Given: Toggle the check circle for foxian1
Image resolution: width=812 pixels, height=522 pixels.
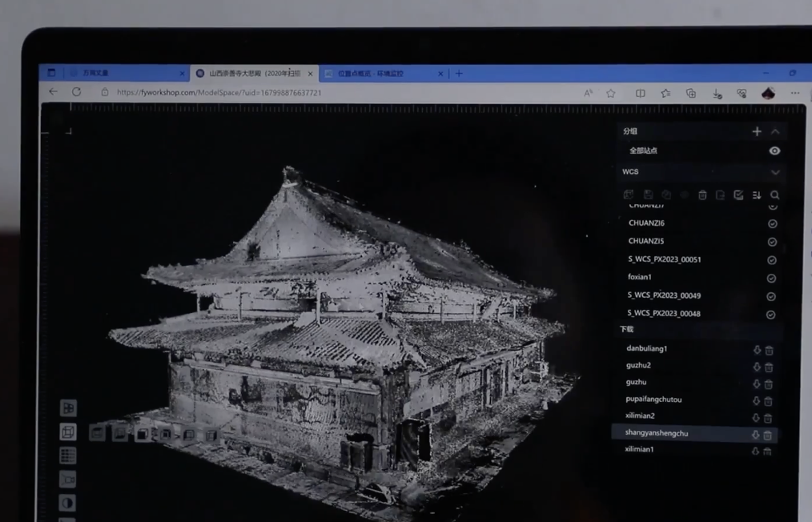Looking at the screenshot, I should point(771,278).
